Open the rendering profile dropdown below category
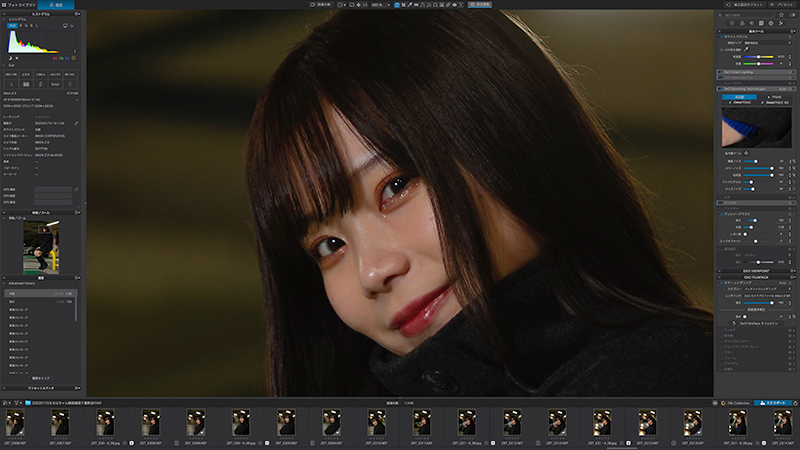 [x=767, y=296]
